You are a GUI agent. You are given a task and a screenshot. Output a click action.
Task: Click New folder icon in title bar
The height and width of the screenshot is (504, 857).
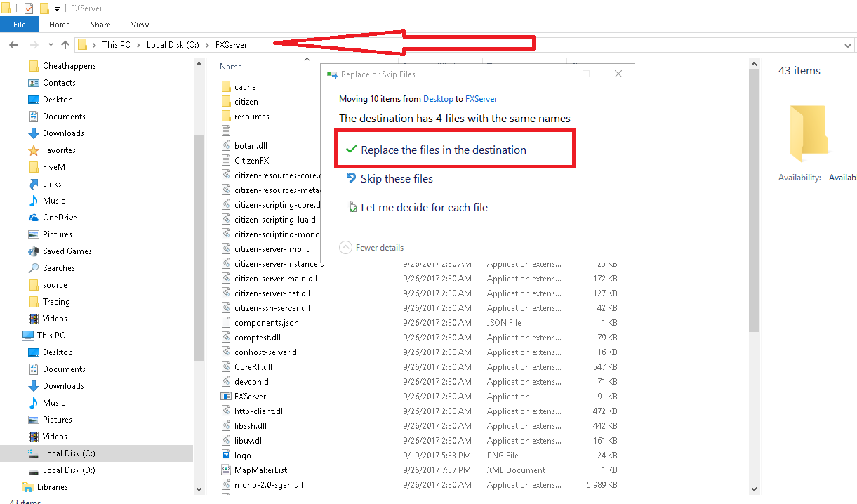44,8
